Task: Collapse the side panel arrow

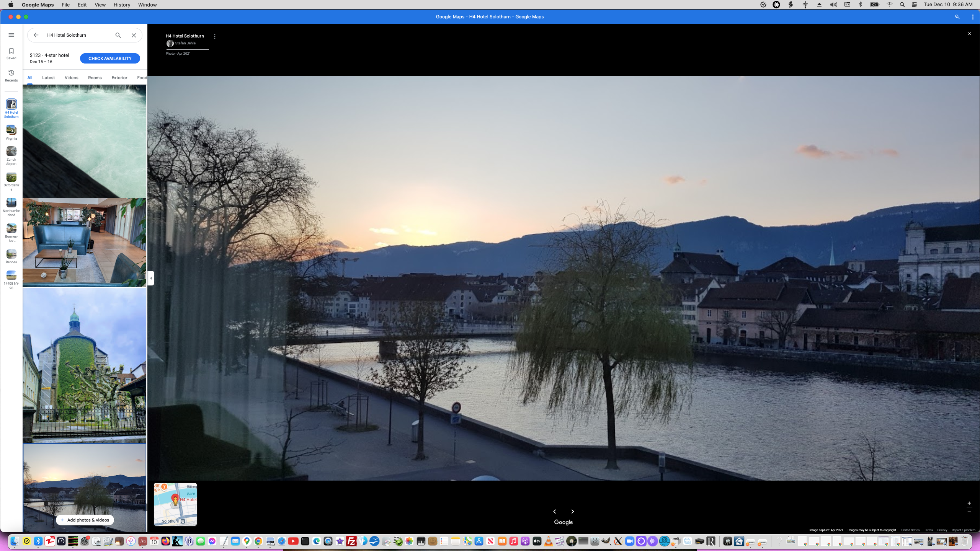Action: click(151, 278)
